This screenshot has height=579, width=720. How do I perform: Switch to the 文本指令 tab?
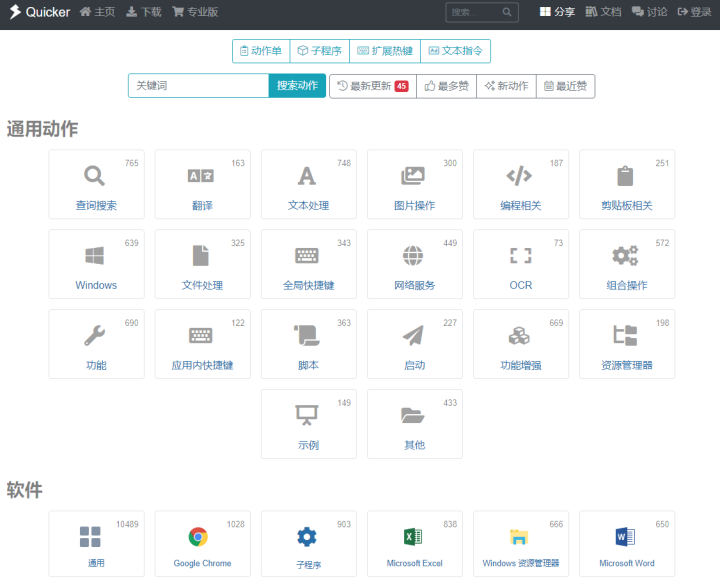click(456, 51)
